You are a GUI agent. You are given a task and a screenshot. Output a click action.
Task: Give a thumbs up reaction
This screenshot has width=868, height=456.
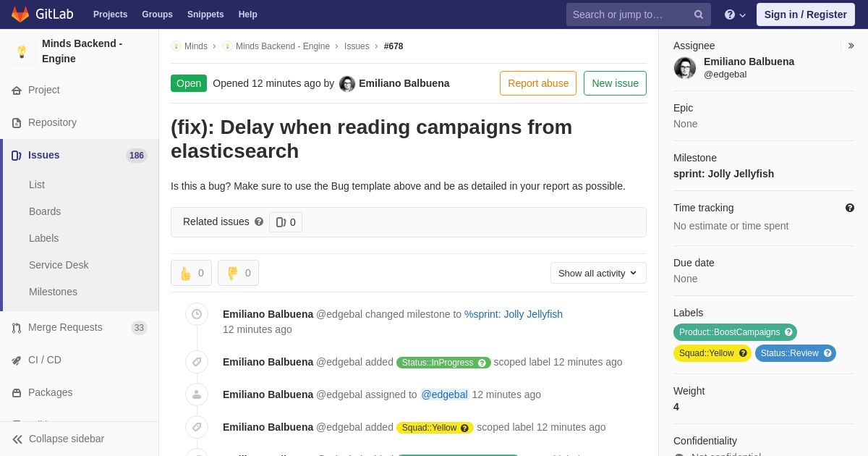(191, 273)
